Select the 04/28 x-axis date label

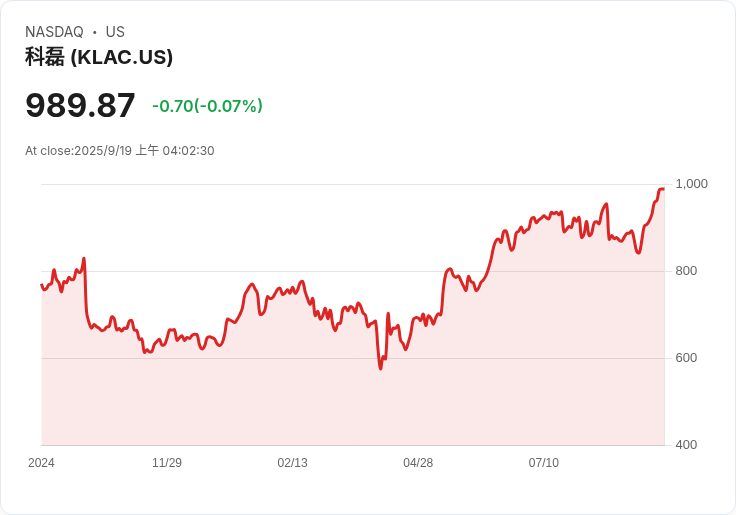(x=418, y=463)
